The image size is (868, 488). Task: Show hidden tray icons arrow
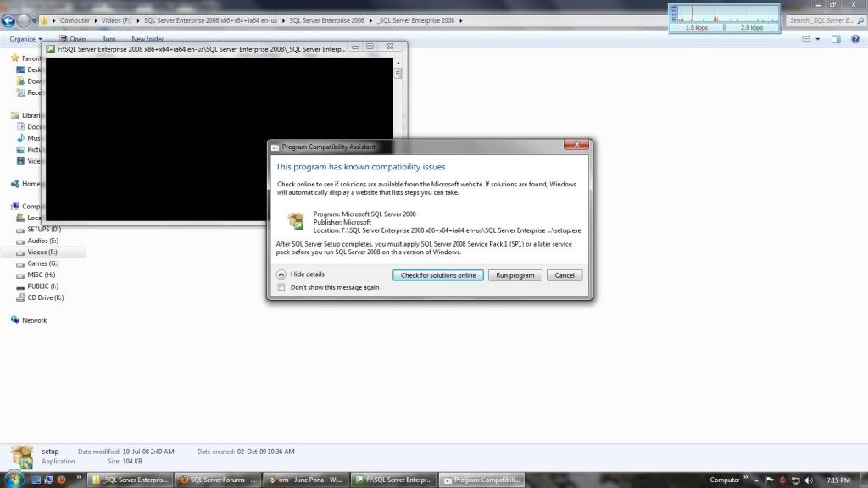tap(756, 480)
